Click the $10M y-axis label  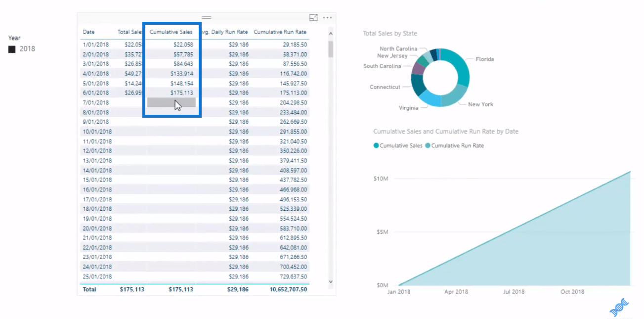point(381,179)
